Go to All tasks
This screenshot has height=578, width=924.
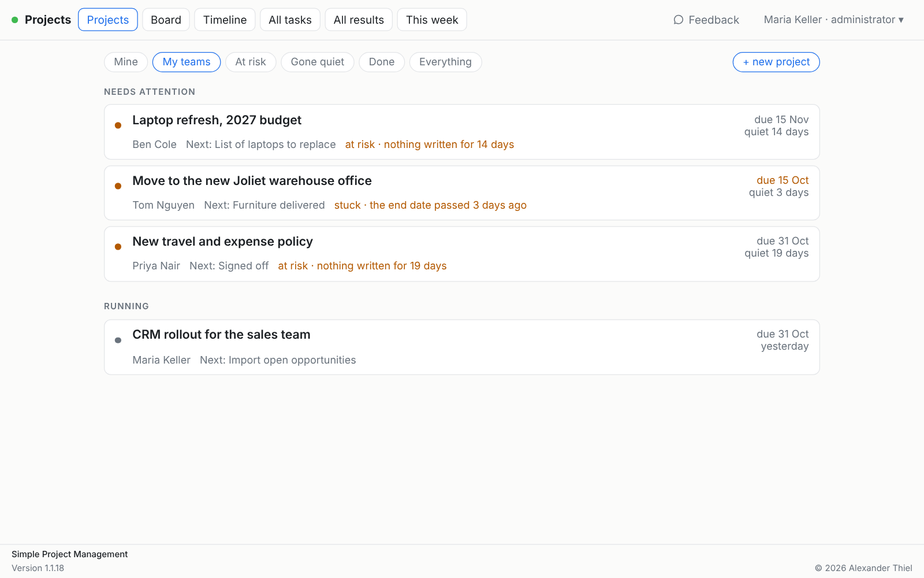[x=290, y=20]
